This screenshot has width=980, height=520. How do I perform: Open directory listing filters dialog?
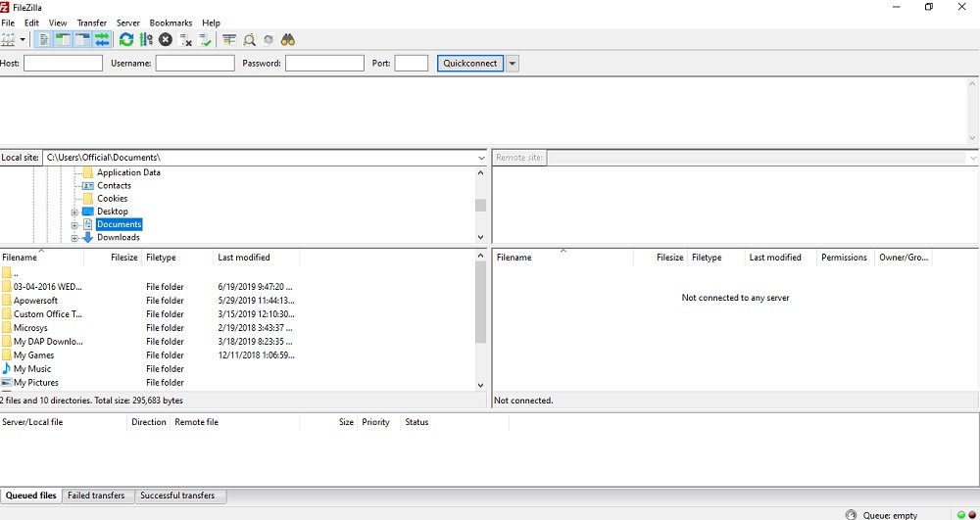pyautogui.click(x=229, y=40)
